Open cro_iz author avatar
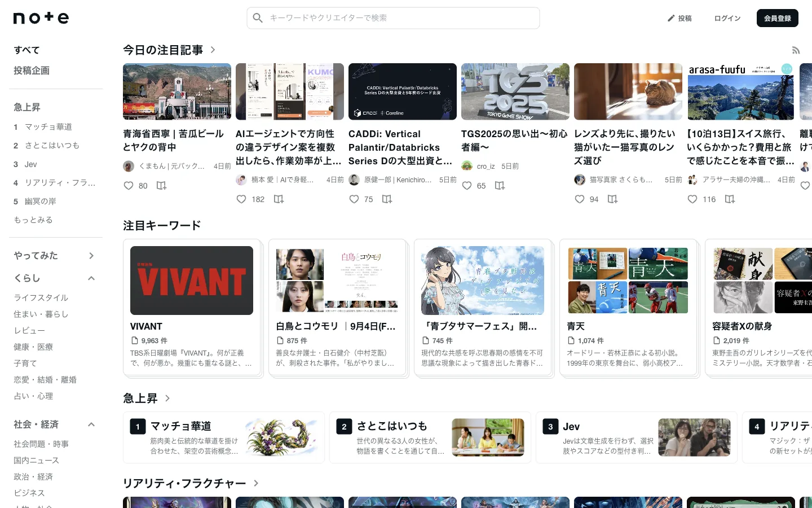This screenshot has height=508, width=812. pyautogui.click(x=467, y=166)
